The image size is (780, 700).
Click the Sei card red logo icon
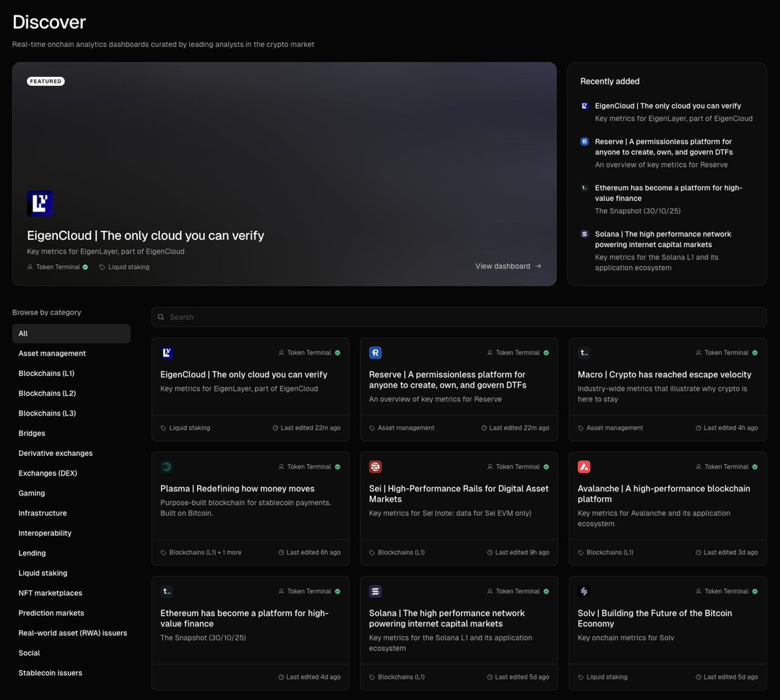375,467
